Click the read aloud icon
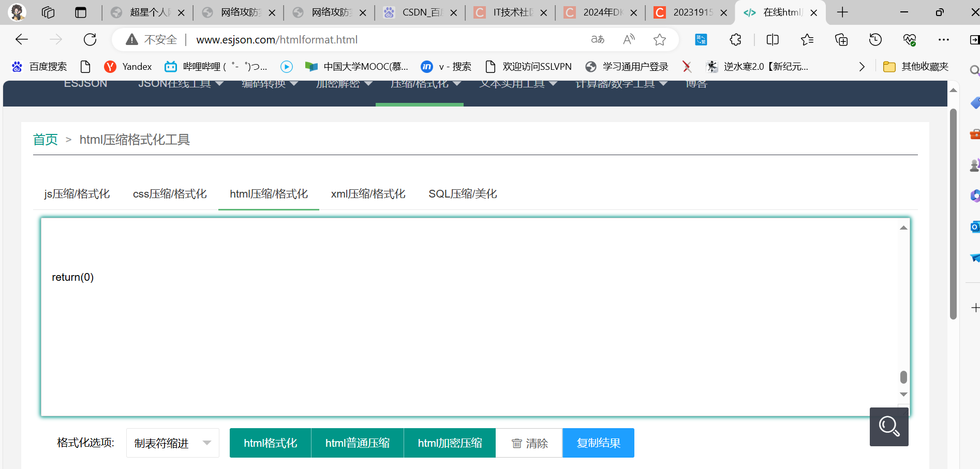 pyautogui.click(x=629, y=39)
